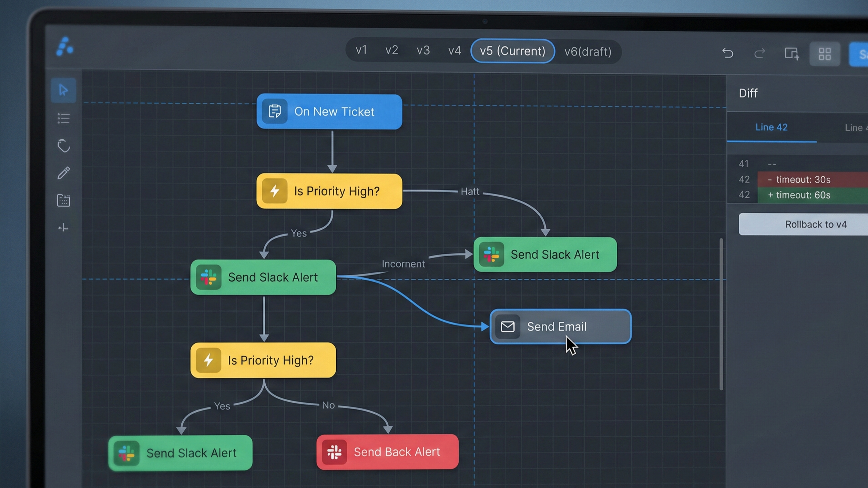Viewport: 868px width, 488px height.
Task: Click the Incornent connector label
Action: tap(403, 264)
